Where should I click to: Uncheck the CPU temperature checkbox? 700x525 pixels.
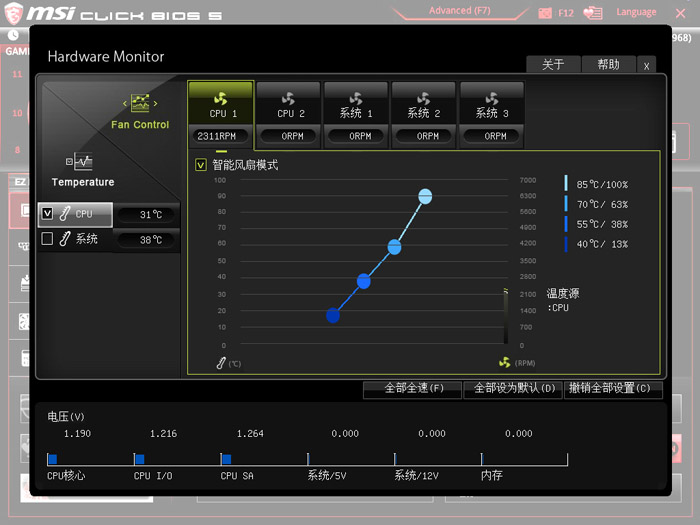click(x=47, y=213)
